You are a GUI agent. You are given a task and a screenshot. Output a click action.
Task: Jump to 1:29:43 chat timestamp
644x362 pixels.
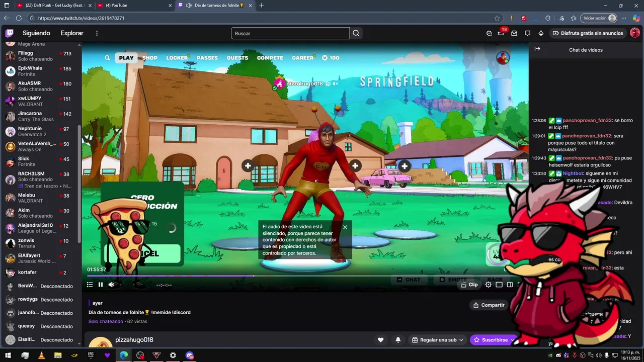(x=539, y=158)
